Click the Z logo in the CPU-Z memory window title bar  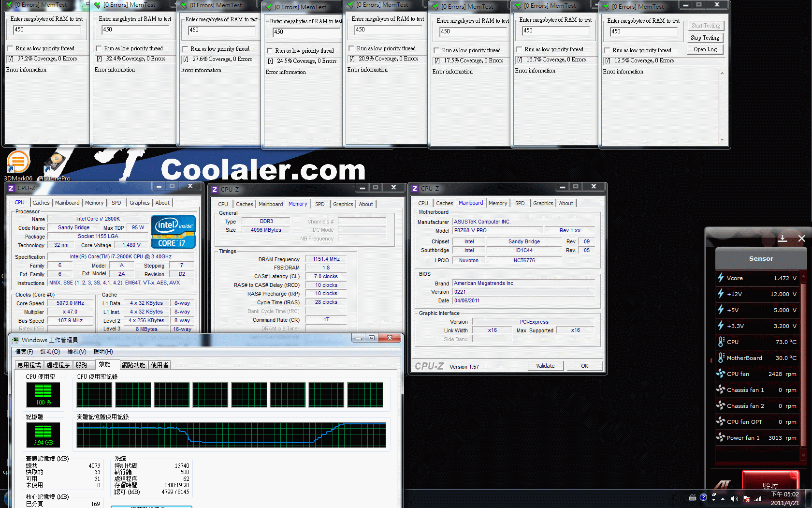[215, 190]
